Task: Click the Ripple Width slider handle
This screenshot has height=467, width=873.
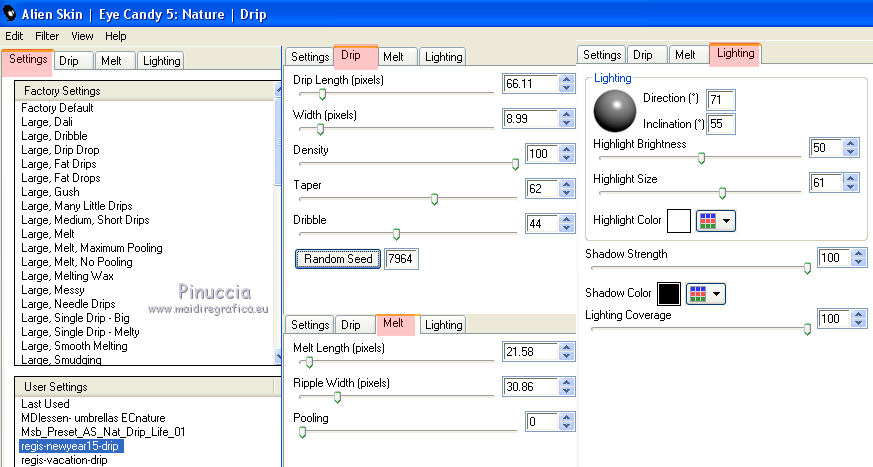Action: tap(337, 397)
